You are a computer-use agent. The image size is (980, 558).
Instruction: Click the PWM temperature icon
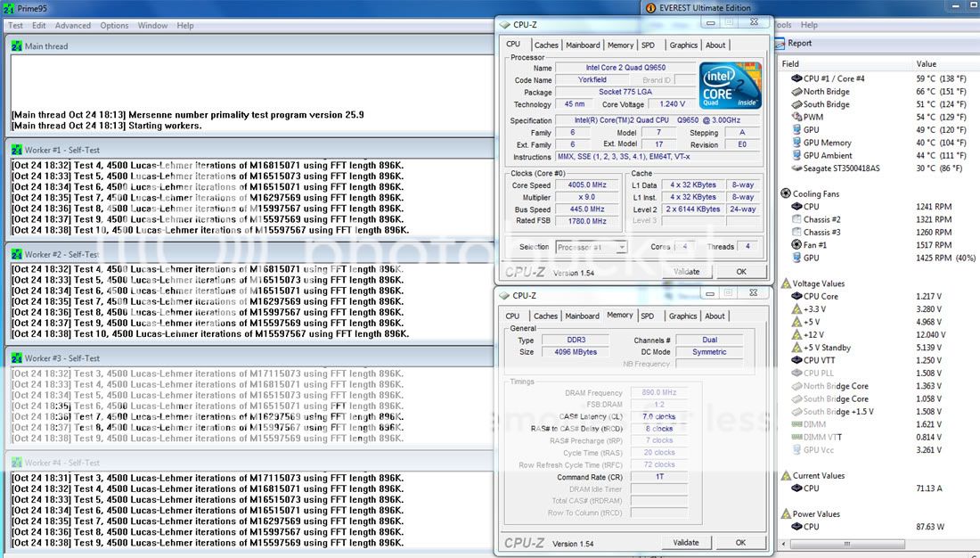point(796,117)
